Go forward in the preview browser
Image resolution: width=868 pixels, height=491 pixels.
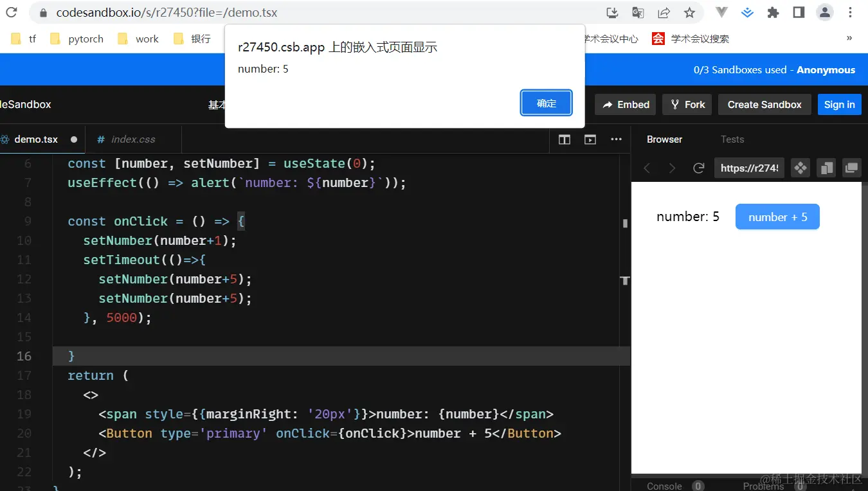[673, 168]
